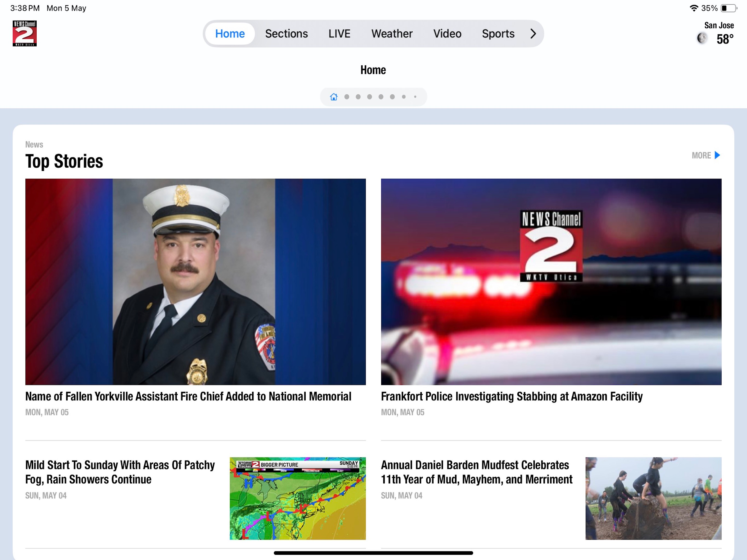Select the second page indicator dot

pyautogui.click(x=358, y=97)
